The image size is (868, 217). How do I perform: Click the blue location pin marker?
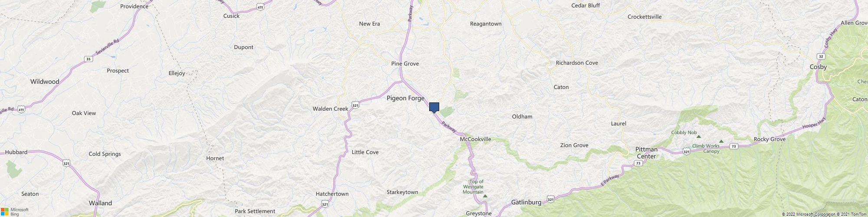point(434,108)
